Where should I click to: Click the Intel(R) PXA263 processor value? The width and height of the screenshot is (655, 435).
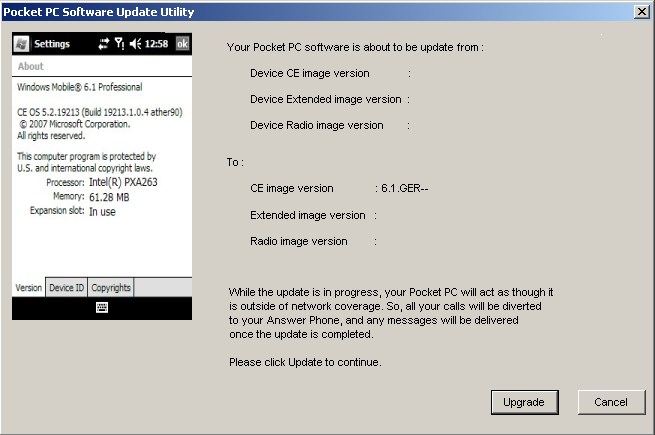pos(124,184)
